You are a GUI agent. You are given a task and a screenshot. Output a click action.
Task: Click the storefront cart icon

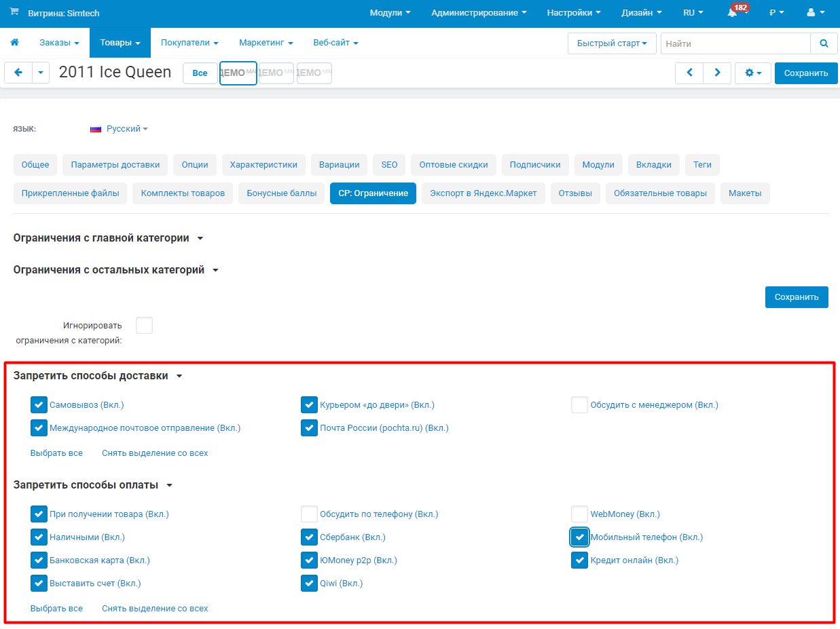coord(14,13)
